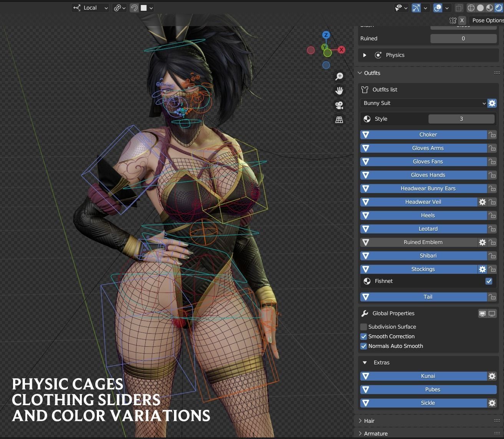Image resolution: width=504 pixels, height=439 pixels.
Task: Open the pivot point dropdown
Action: tap(119, 8)
